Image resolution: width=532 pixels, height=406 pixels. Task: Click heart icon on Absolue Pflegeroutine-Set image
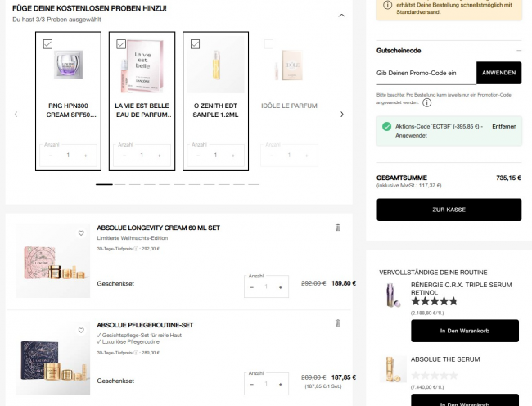(x=81, y=329)
